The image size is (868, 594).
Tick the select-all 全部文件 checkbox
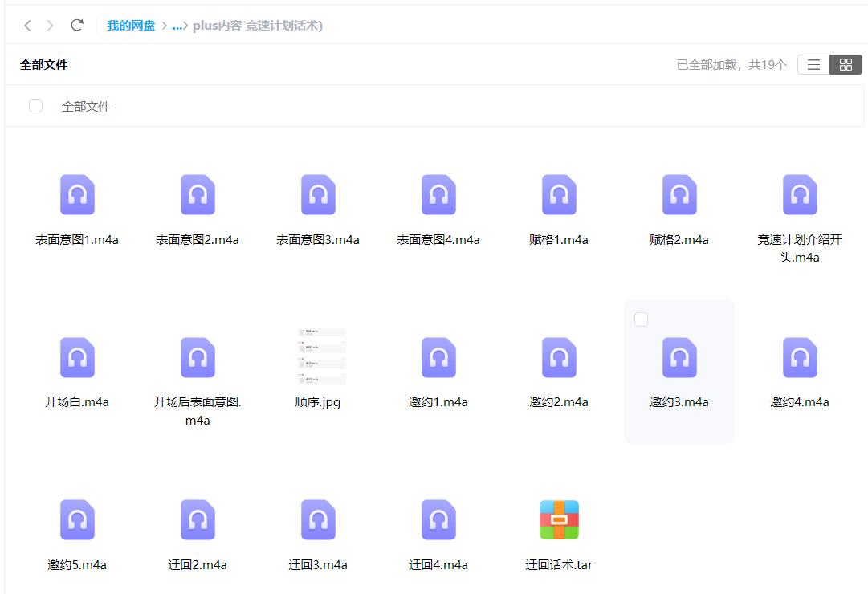pyautogui.click(x=35, y=106)
